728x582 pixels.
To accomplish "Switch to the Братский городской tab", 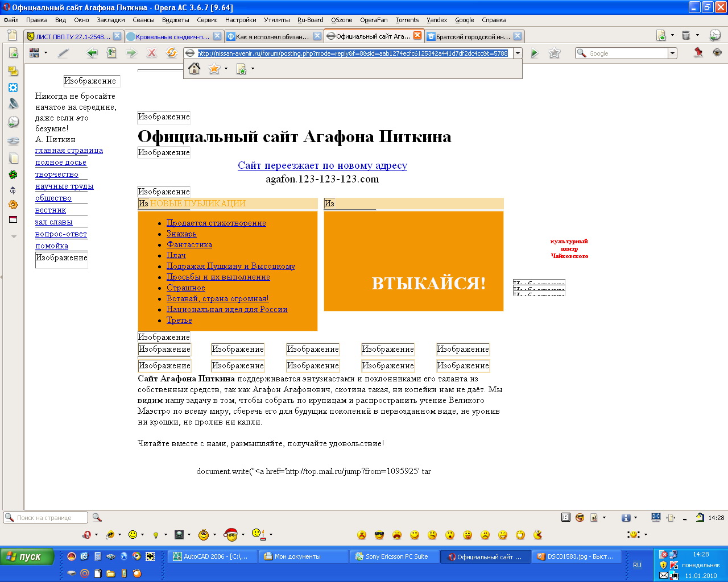I will [x=472, y=36].
